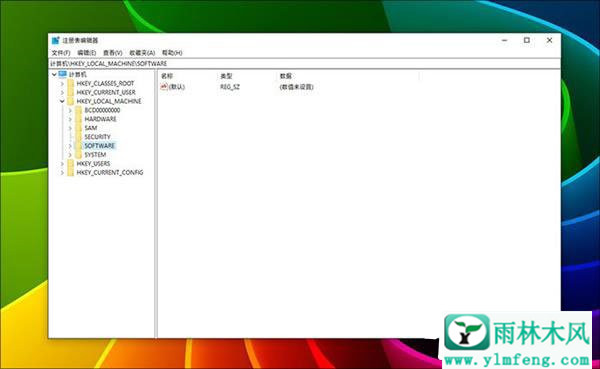Click the SYSTEM folder icon
Viewport: 600px width, 369px height.
tap(79, 155)
